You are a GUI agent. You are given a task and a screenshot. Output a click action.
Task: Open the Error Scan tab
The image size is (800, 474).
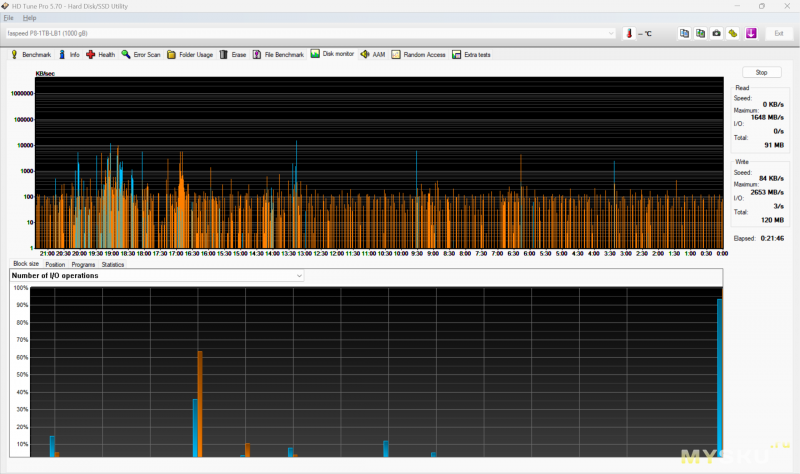(x=140, y=55)
